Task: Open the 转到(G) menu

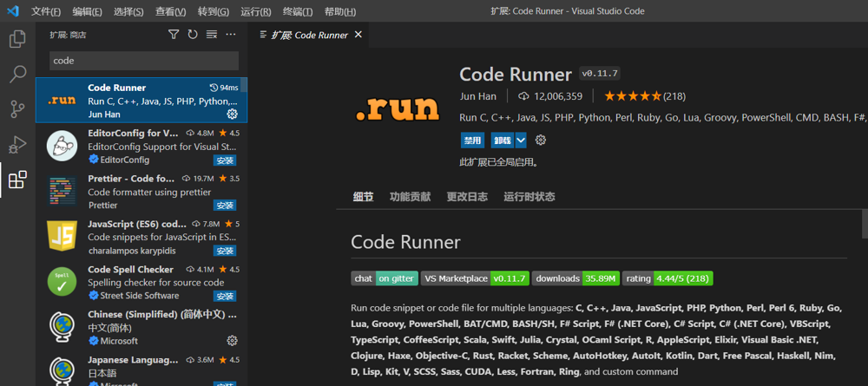Action: (x=214, y=11)
